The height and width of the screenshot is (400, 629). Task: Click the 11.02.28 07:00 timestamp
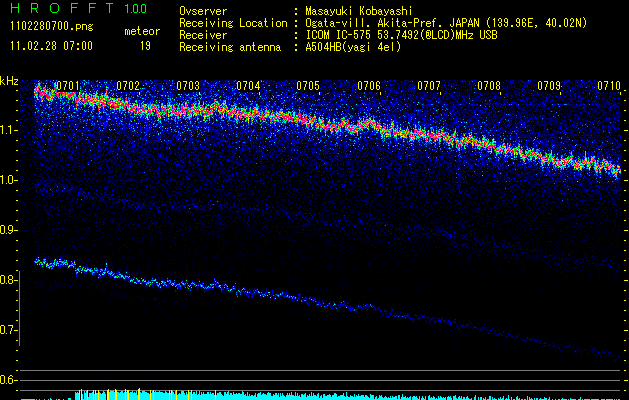coord(50,46)
